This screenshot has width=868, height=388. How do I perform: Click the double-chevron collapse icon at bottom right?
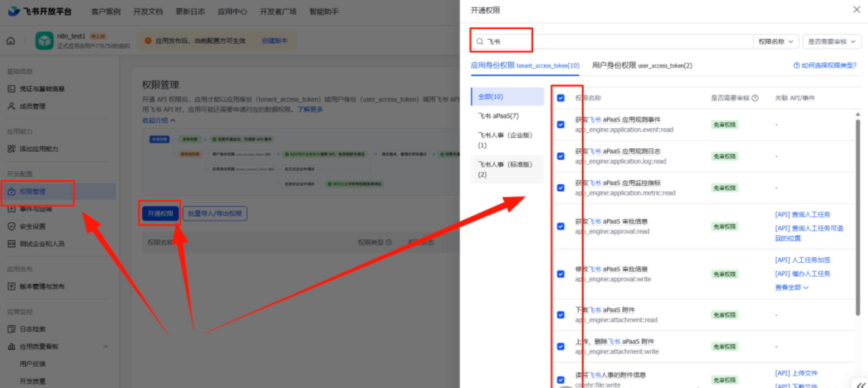pyautogui.click(x=861, y=385)
